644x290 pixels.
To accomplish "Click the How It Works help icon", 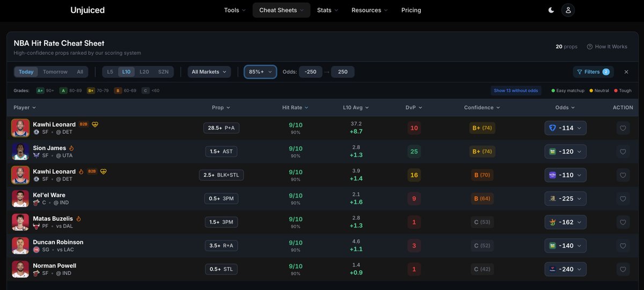I will [x=590, y=47].
